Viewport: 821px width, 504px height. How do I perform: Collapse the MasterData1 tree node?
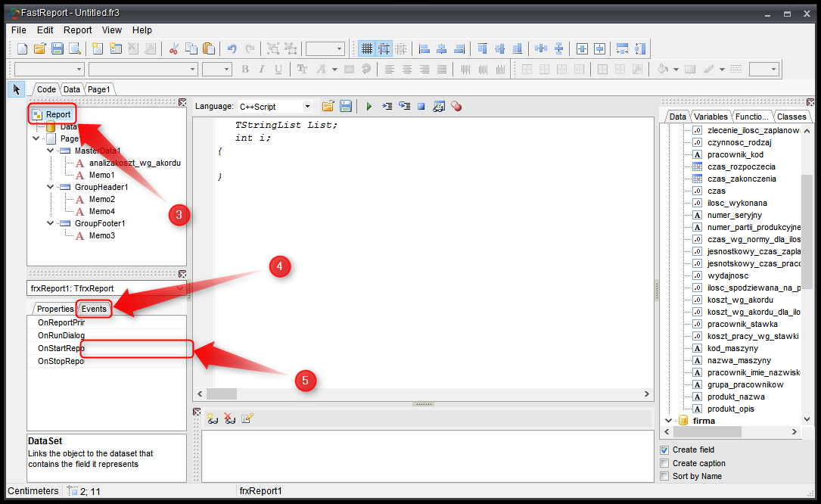point(51,151)
